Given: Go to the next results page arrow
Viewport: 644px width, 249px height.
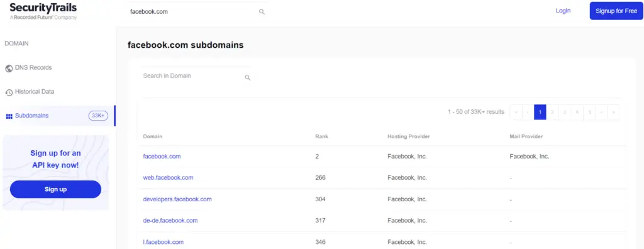Looking at the screenshot, I should click(x=601, y=112).
